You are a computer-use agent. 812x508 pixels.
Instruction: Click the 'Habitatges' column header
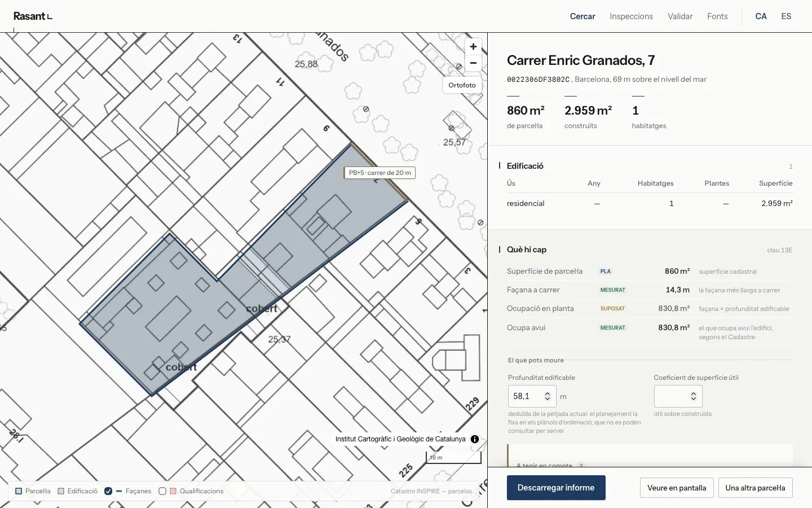click(655, 183)
